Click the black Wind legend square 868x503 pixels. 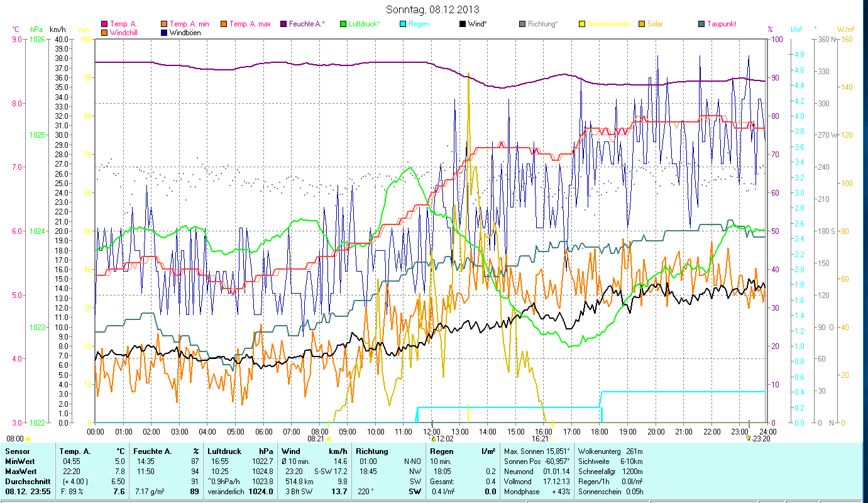(x=463, y=25)
